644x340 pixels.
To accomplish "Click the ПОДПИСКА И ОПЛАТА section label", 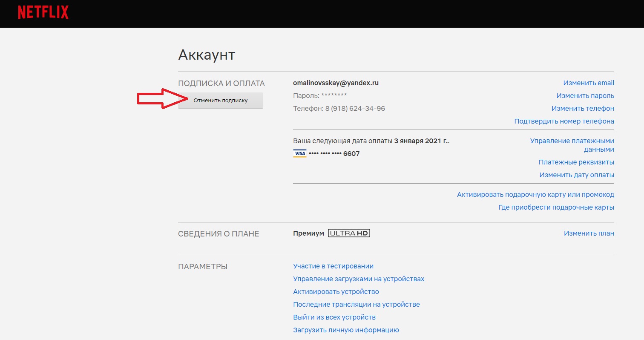I will (221, 84).
